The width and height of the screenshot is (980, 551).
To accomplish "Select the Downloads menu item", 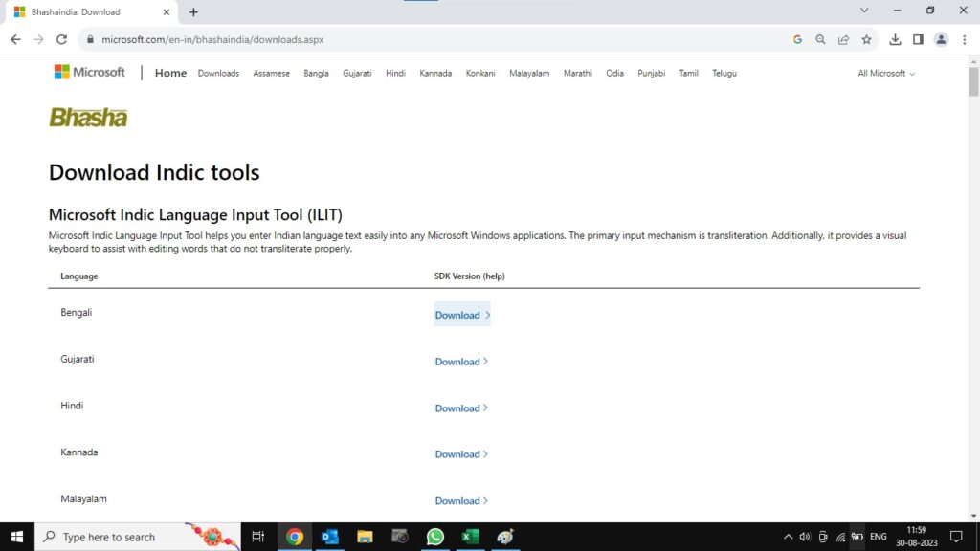I will click(x=218, y=72).
